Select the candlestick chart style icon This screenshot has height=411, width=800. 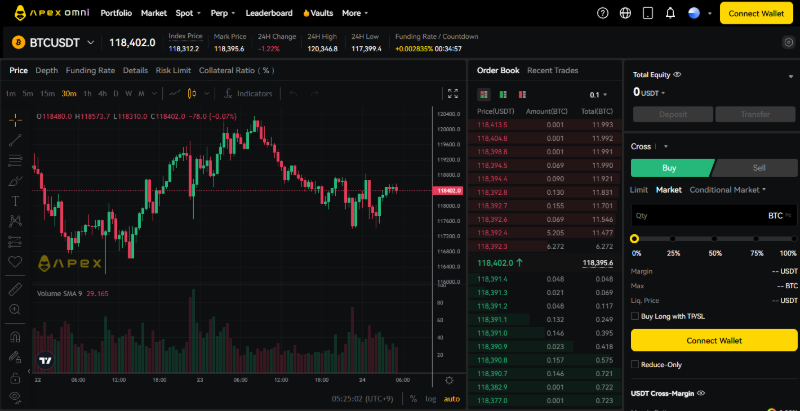pyautogui.click(x=192, y=93)
